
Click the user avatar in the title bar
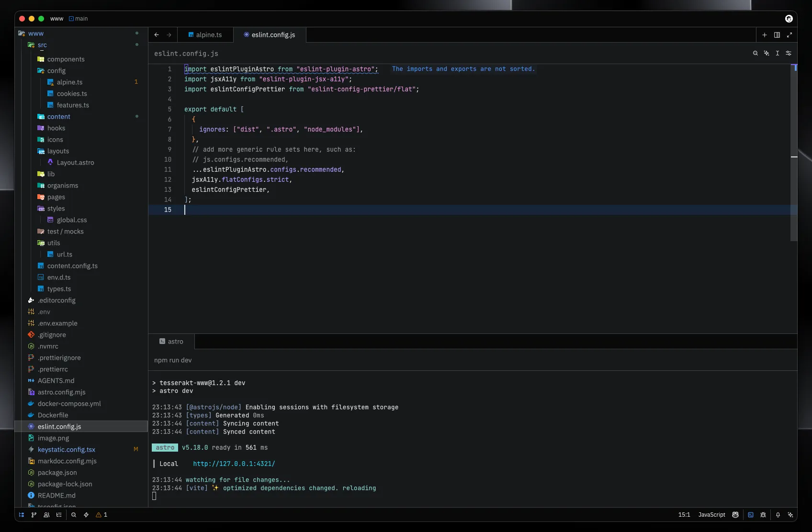point(789,19)
